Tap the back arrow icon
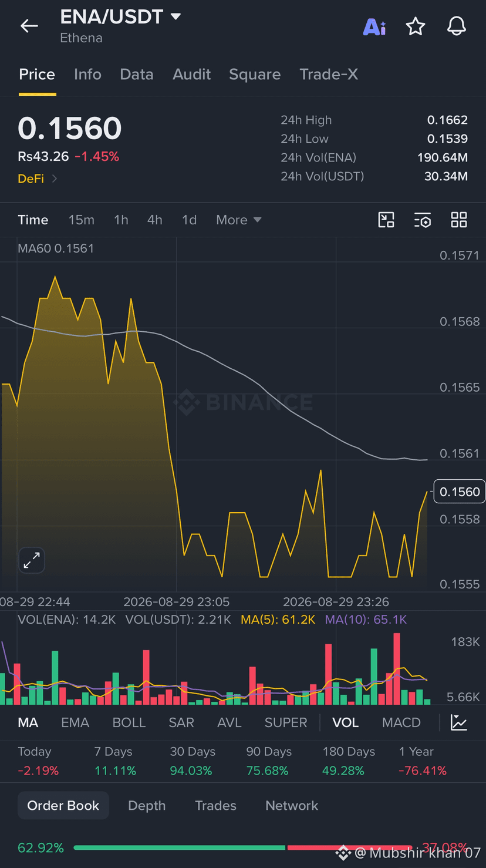Screen dimensions: 486x868 click(x=29, y=26)
